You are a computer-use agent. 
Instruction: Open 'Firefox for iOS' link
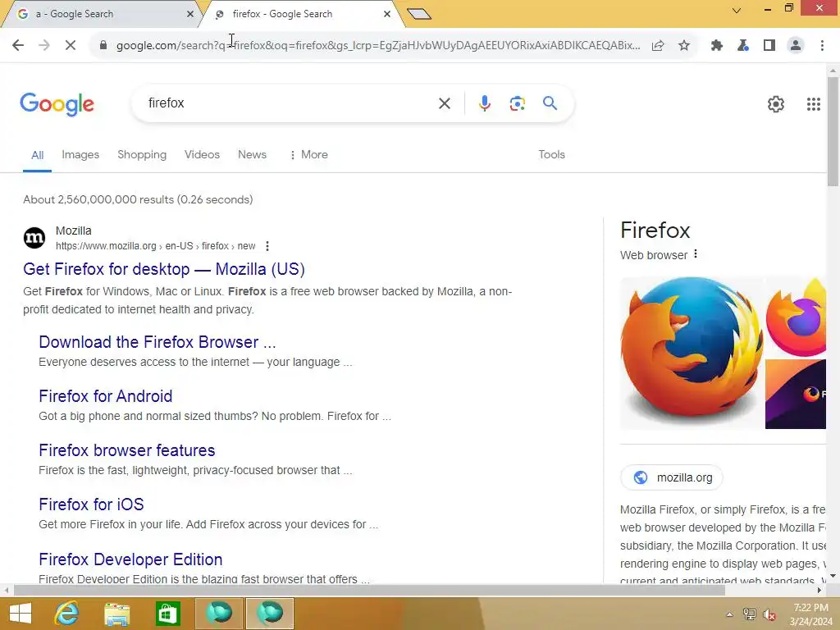click(91, 504)
